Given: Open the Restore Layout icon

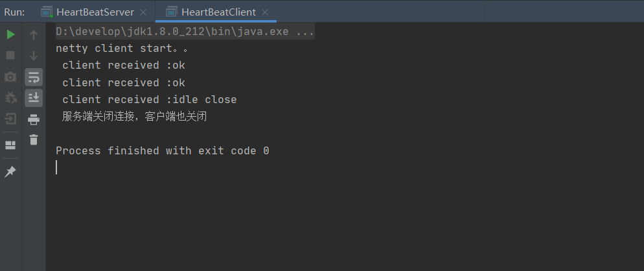Looking at the screenshot, I should click(10, 145).
